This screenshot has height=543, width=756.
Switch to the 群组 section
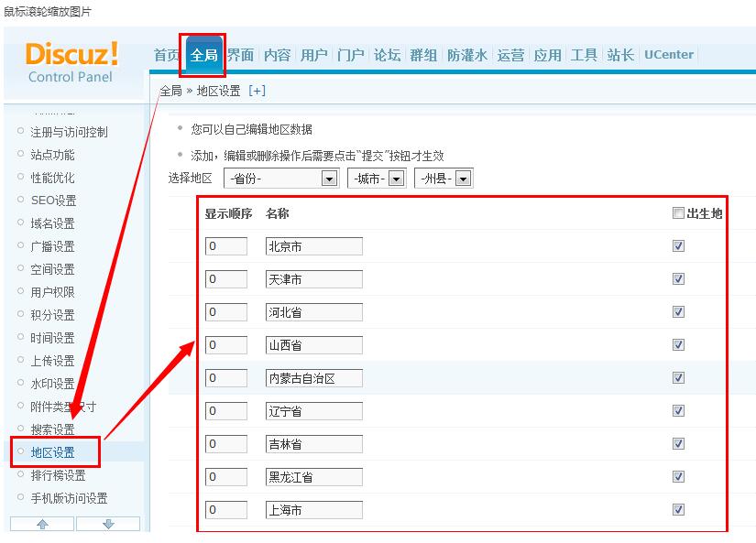click(422, 54)
